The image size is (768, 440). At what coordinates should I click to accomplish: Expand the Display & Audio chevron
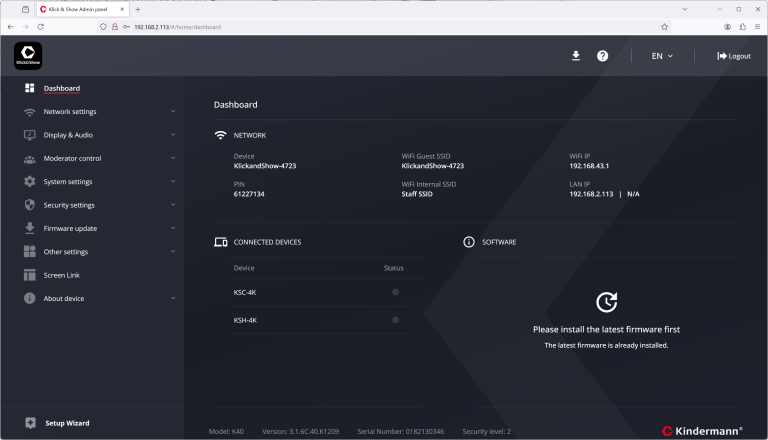click(x=173, y=135)
